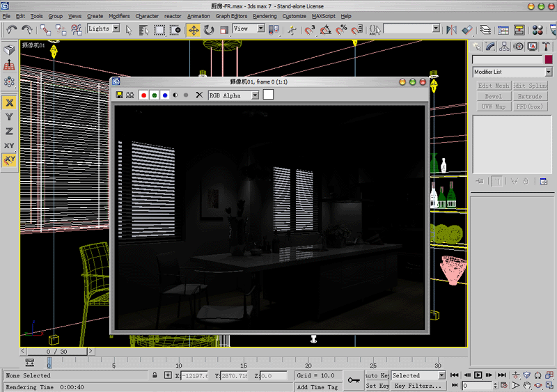Screen dimensions: 557x392
Task: Open the Rendering menu
Action: [x=265, y=16]
